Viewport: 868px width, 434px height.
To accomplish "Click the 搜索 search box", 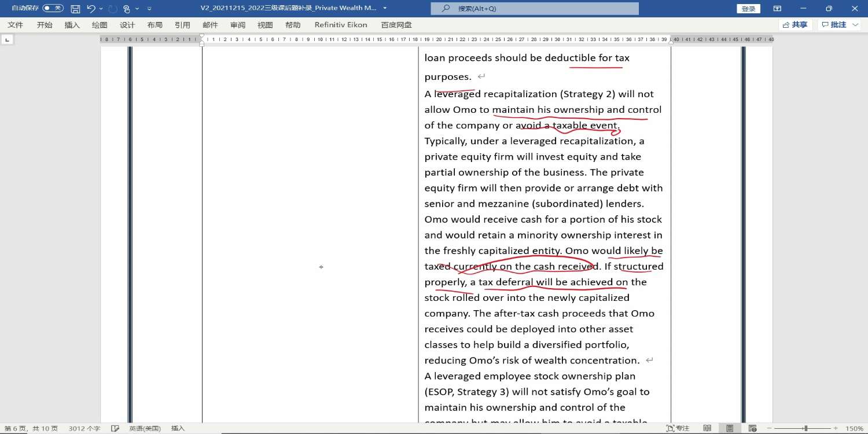I will 535,9.
